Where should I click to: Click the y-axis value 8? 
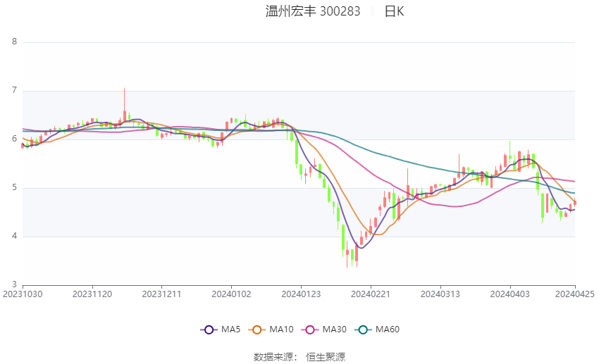15,42
